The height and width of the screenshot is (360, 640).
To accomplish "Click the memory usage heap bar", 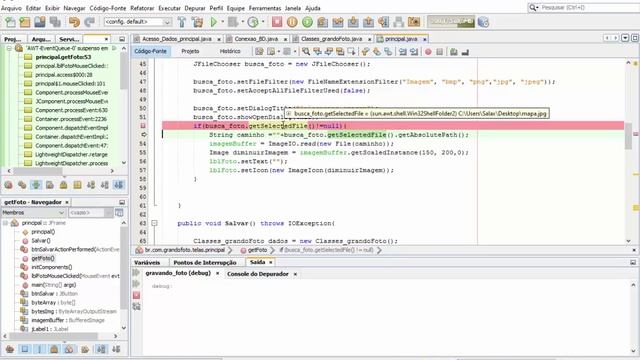I will pyautogui.click(x=451, y=21).
